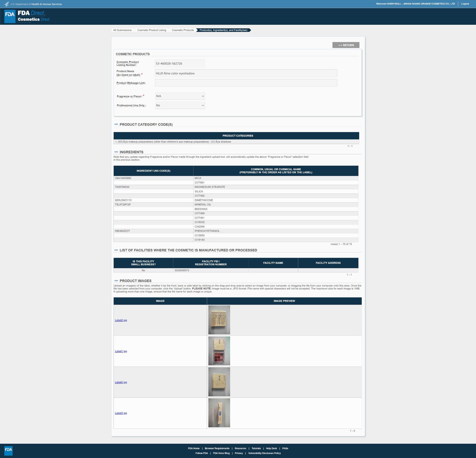The height and width of the screenshot is (458, 476).
Task: Click the Label4.jpg image preview thumbnail
Action: pyautogui.click(x=219, y=382)
